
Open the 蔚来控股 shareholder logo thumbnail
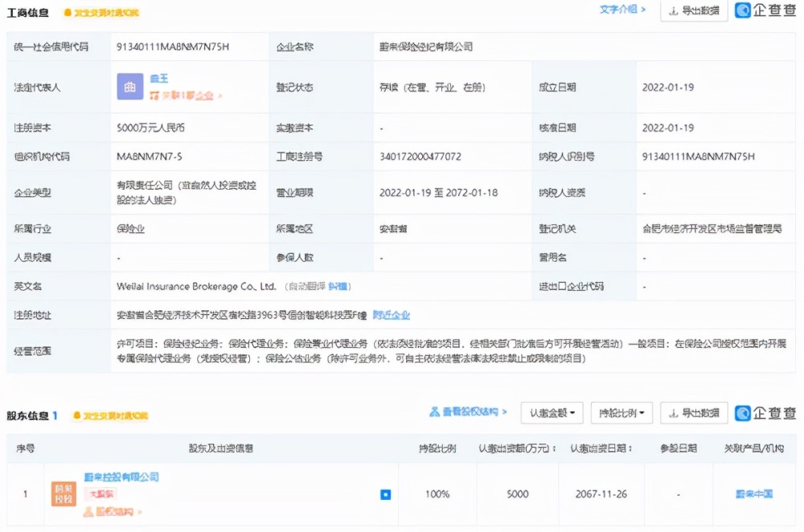64,494
